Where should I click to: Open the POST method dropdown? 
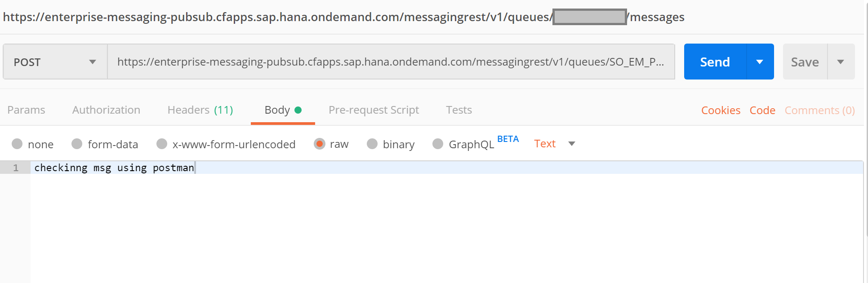(55, 62)
